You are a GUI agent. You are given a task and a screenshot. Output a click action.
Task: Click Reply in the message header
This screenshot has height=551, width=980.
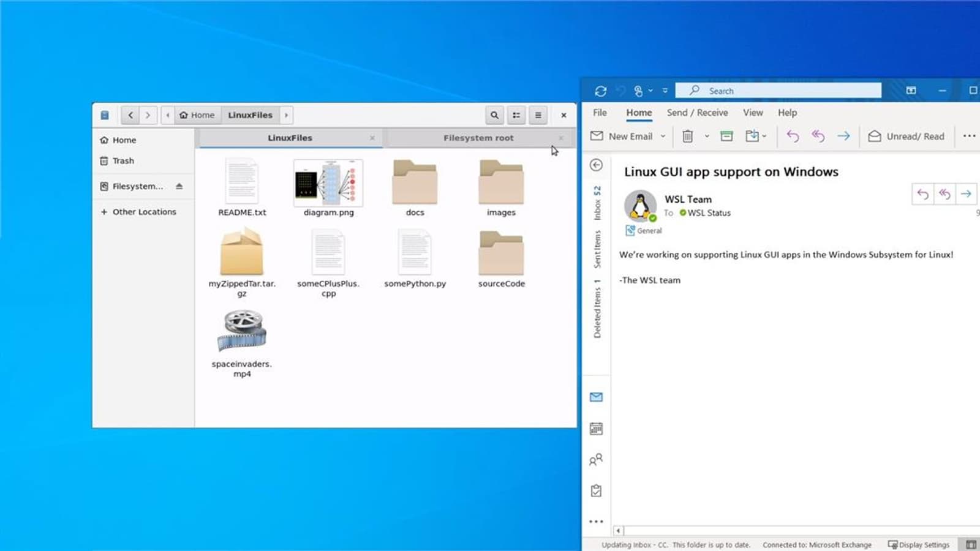point(923,195)
